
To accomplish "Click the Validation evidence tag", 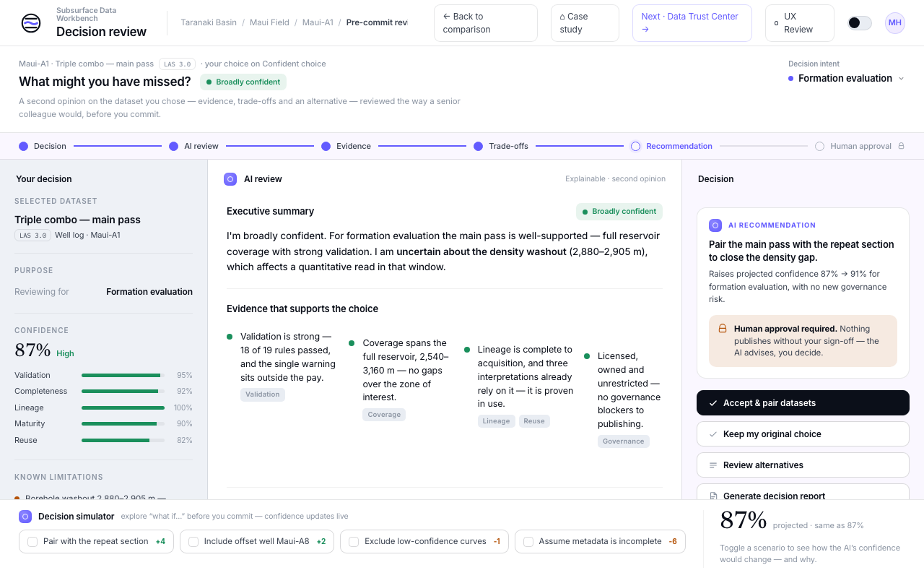I will click(x=263, y=394).
